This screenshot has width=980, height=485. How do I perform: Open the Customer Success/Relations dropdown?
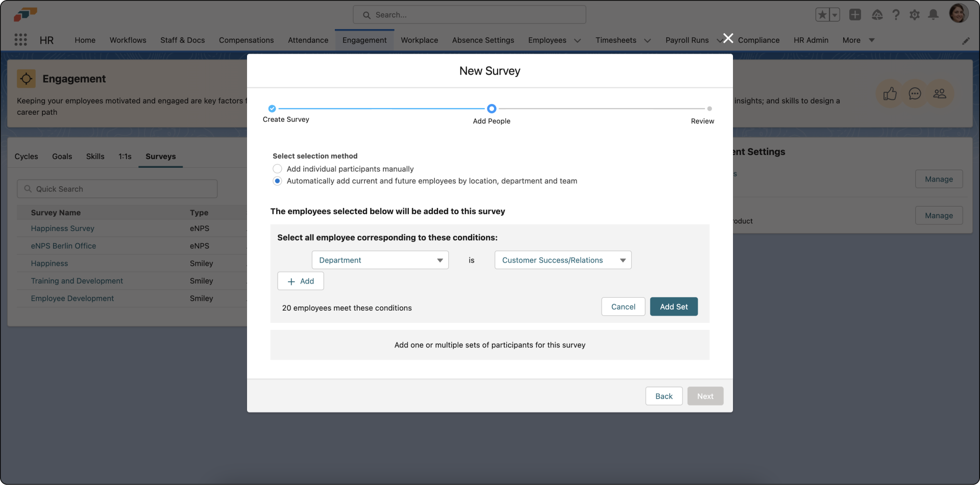[x=562, y=260]
